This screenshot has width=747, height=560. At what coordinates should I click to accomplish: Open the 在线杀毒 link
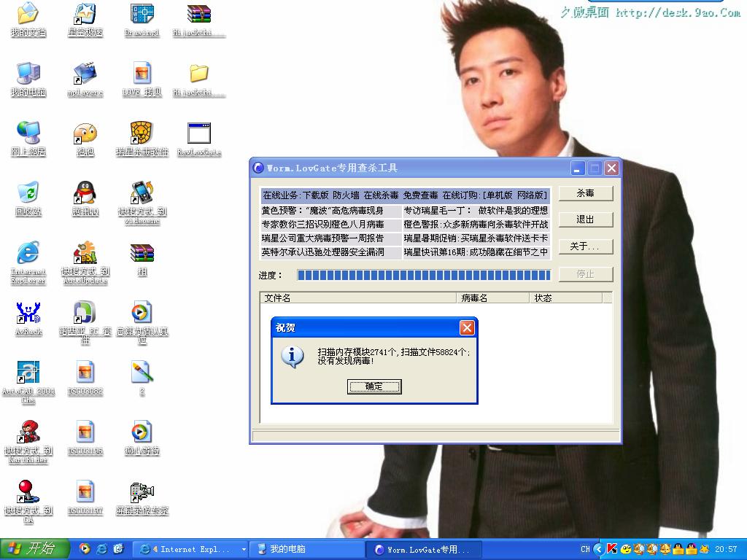[x=381, y=195]
